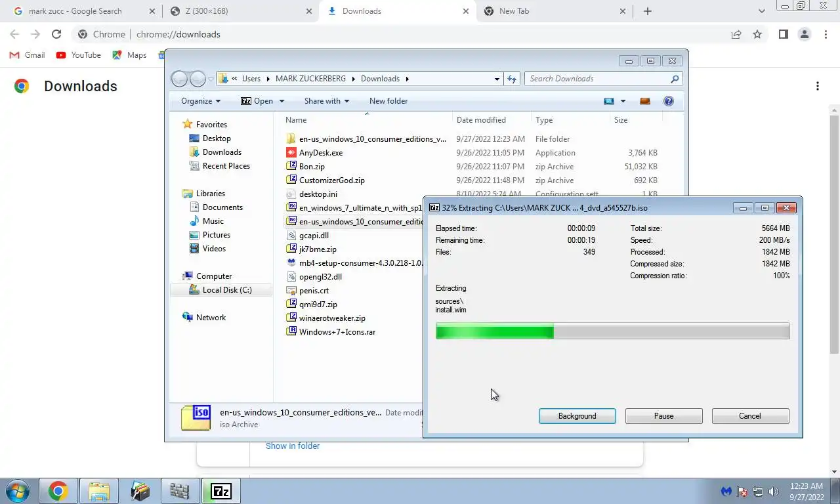Select the desktop.ini file
The width and height of the screenshot is (840, 504).
(318, 194)
